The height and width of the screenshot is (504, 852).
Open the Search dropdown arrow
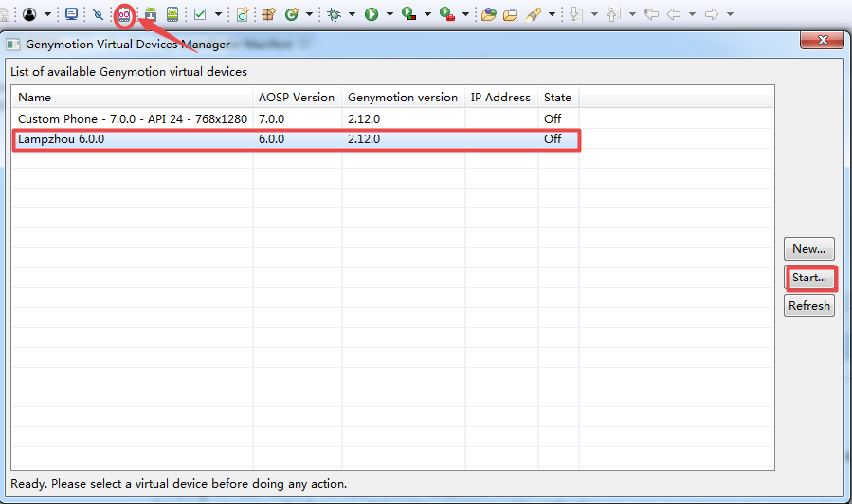pyautogui.click(x=552, y=14)
